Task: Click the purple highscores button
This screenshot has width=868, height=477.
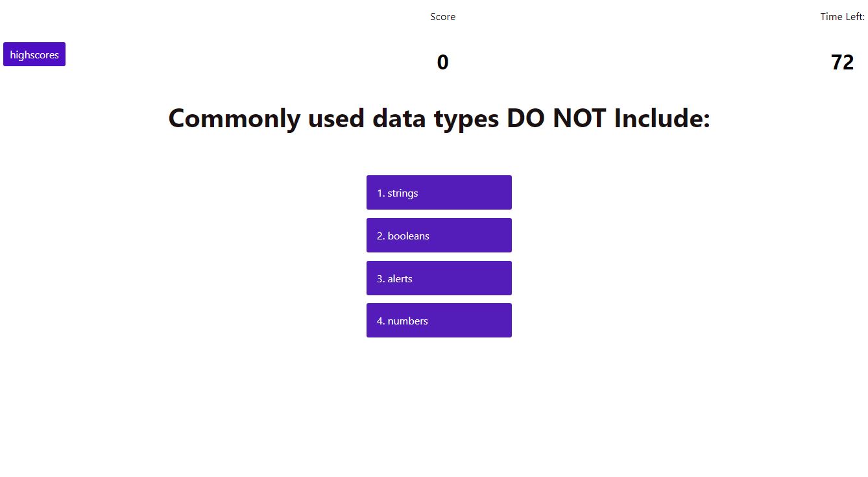Action: pyautogui.click(x=34, y=55)
